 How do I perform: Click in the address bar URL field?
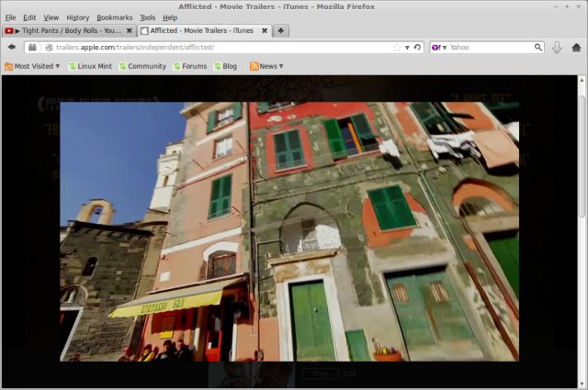click(x=230, y=47)
